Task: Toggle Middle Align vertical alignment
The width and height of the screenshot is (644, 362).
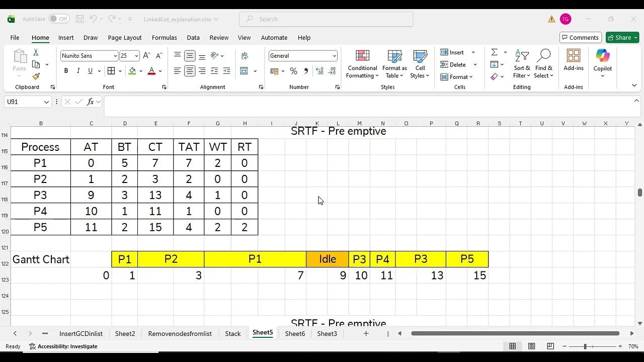Action: 190,56
